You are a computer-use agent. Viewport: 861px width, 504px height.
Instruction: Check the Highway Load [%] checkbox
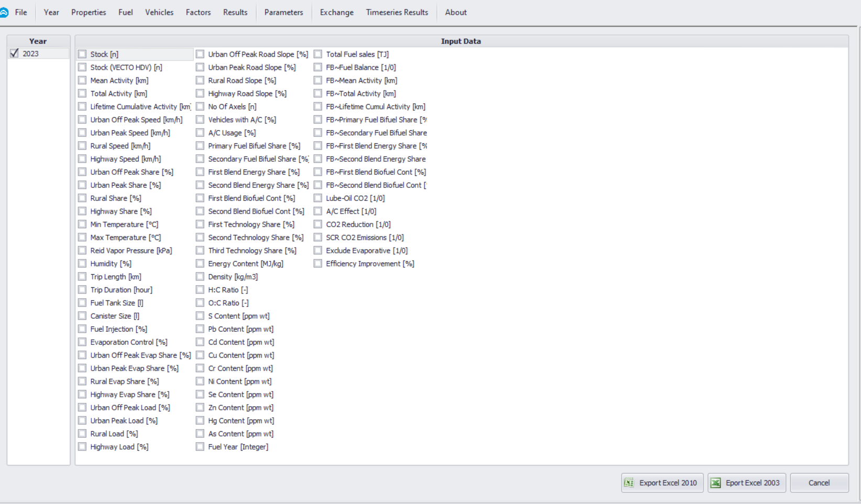coord(82,446)
